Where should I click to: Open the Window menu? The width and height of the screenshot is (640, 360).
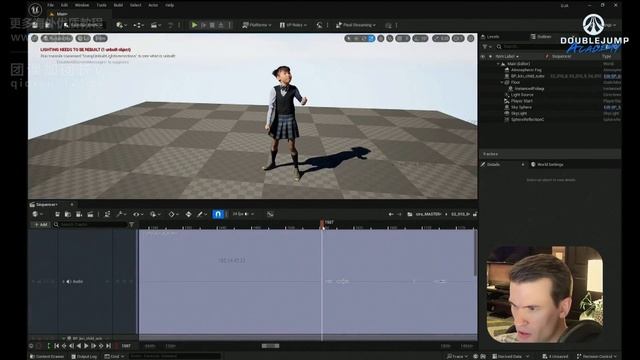click(82, 5)
